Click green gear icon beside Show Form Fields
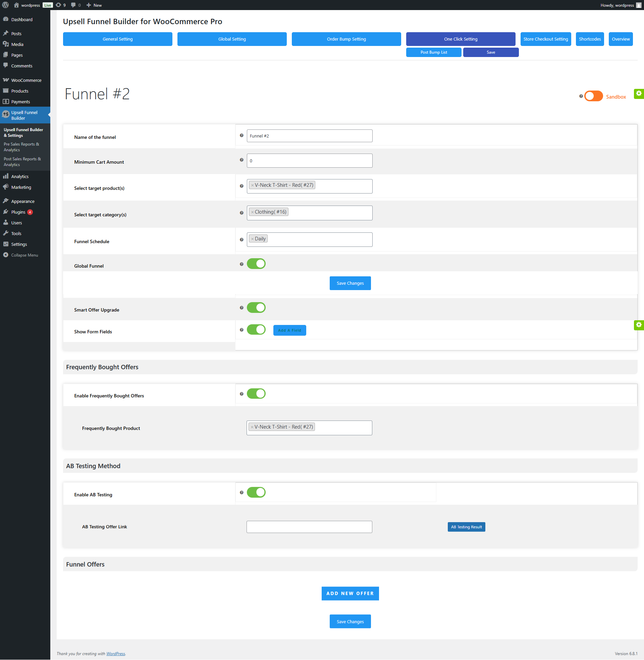This screenshot has width=644, height=660. point(639,325)
